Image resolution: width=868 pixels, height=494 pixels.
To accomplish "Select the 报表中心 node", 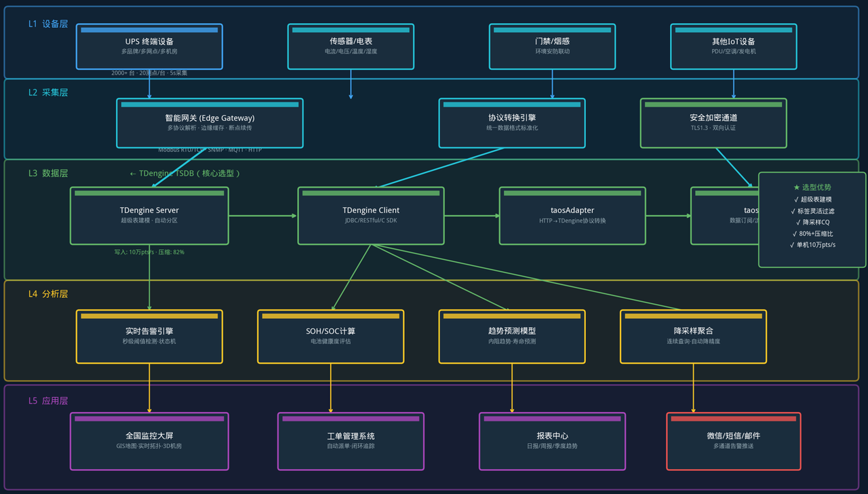I will [x=552, y=441].
